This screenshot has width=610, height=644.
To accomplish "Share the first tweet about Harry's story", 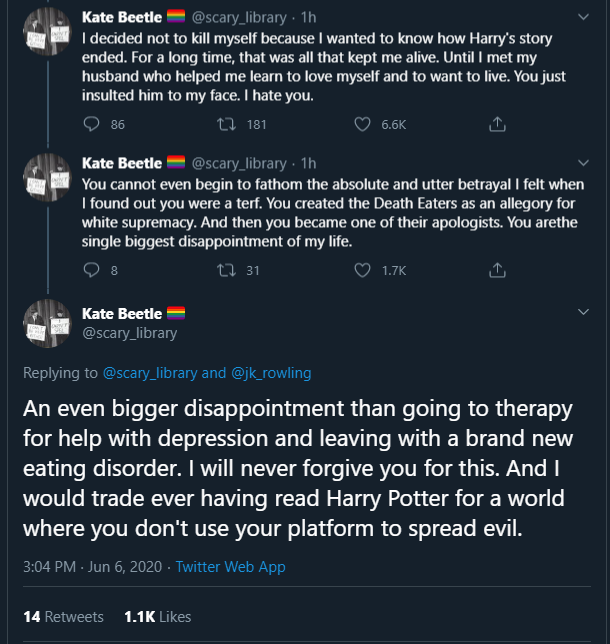I will click(x=497, y=124).
